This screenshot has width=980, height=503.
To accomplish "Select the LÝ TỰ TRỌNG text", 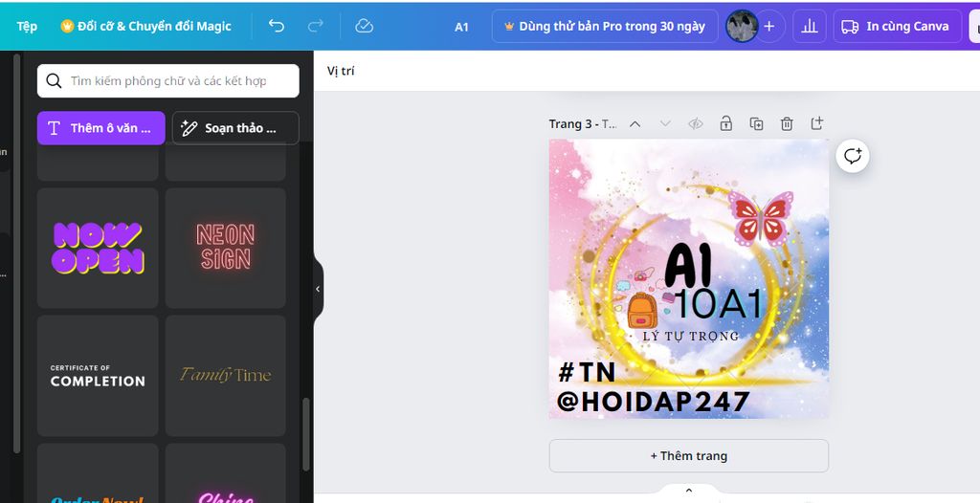I will click(x=691, y=337).
